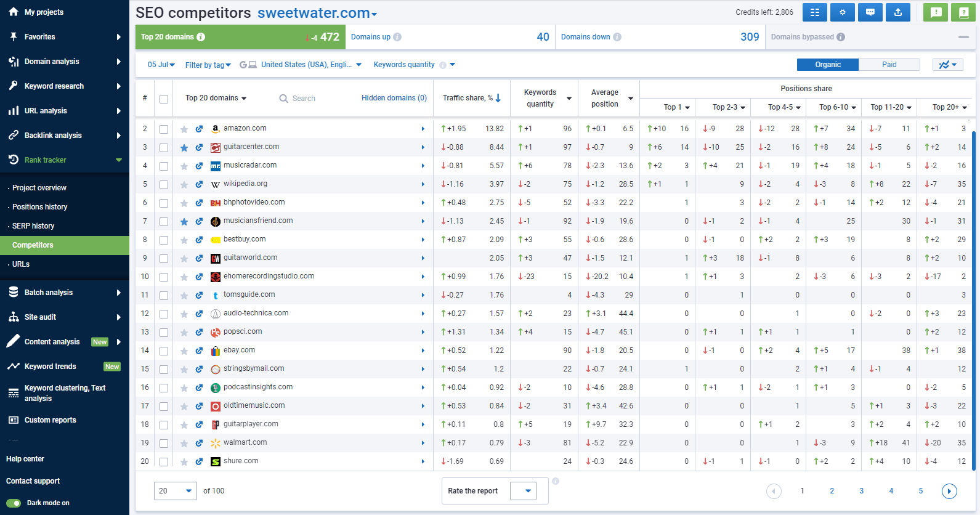Open Project overview in sidebar

tap(39, 188)
